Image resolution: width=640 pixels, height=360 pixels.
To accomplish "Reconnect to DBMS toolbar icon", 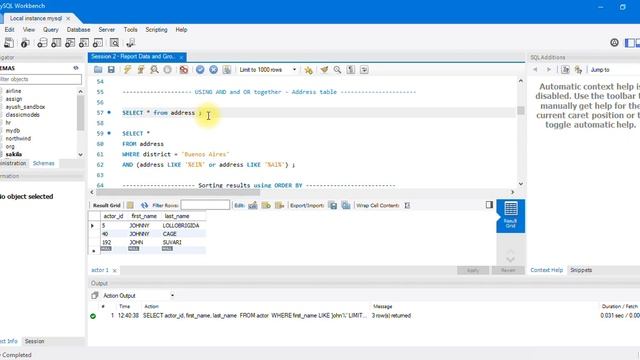I will point(131,43).
